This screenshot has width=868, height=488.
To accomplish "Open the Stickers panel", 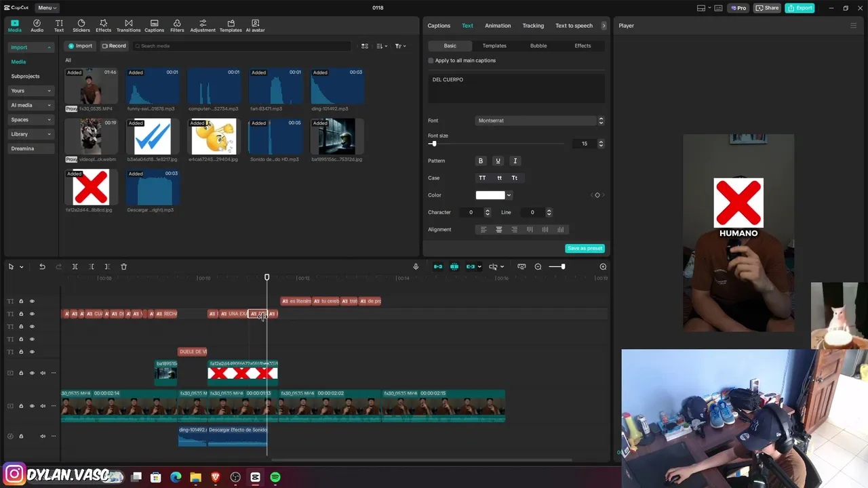I will [81, 26].
